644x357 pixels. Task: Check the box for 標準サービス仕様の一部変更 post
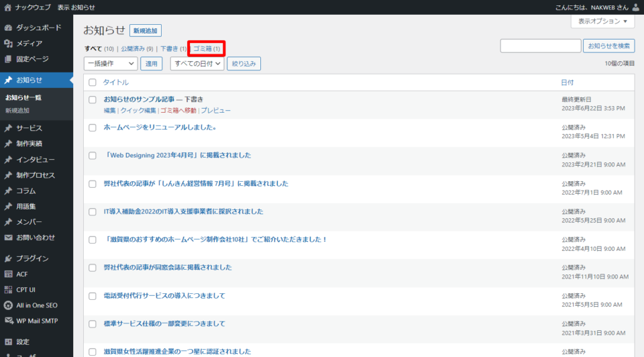point(93,324)
